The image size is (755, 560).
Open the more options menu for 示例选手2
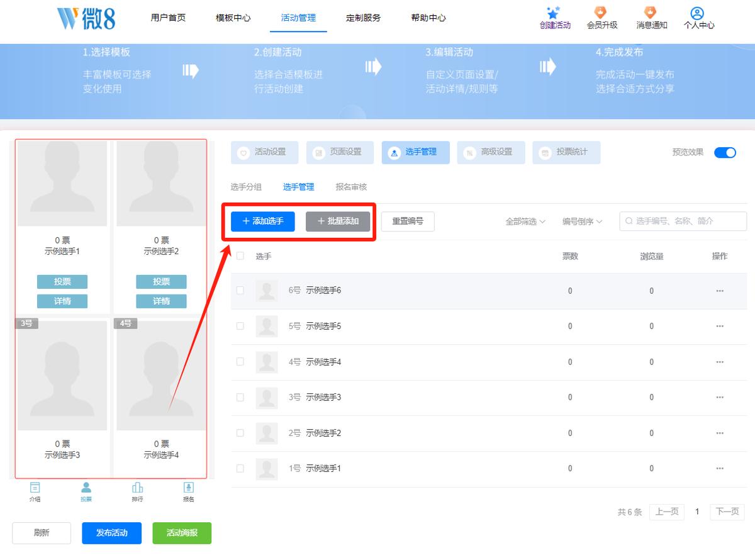[720, 433]
